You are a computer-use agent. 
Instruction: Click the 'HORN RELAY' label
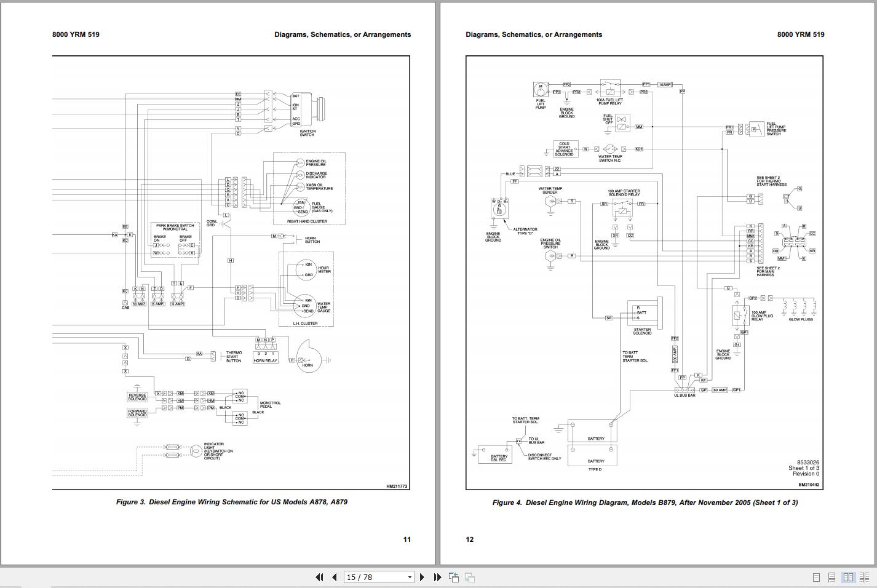pyautogui.click(x=266, y=360)
